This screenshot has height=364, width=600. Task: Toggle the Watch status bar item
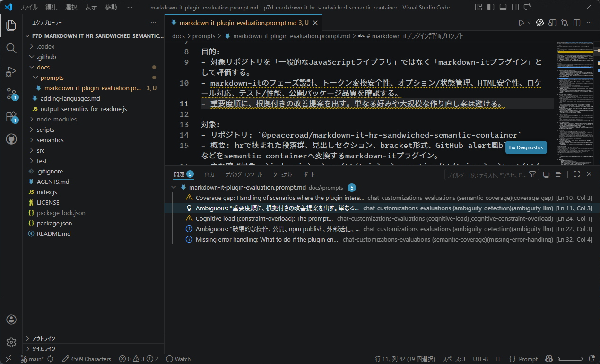179,359
